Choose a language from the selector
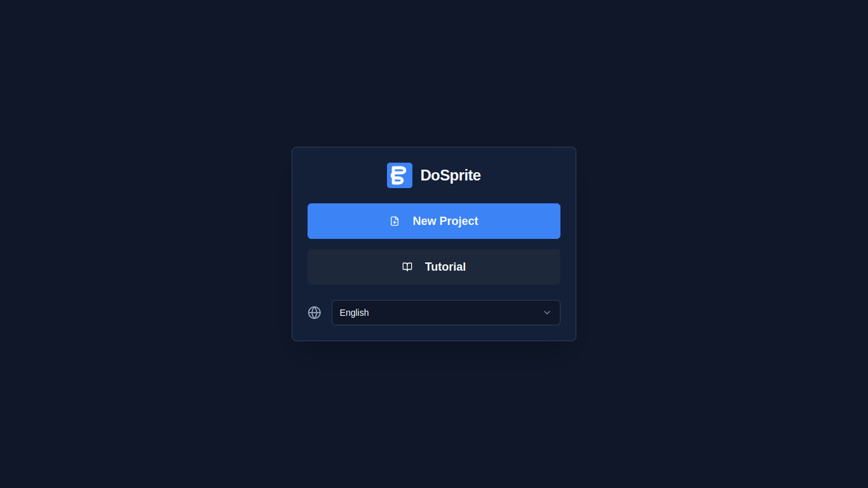The height and width of the screenshot is (488, 868). pos(446,313)
